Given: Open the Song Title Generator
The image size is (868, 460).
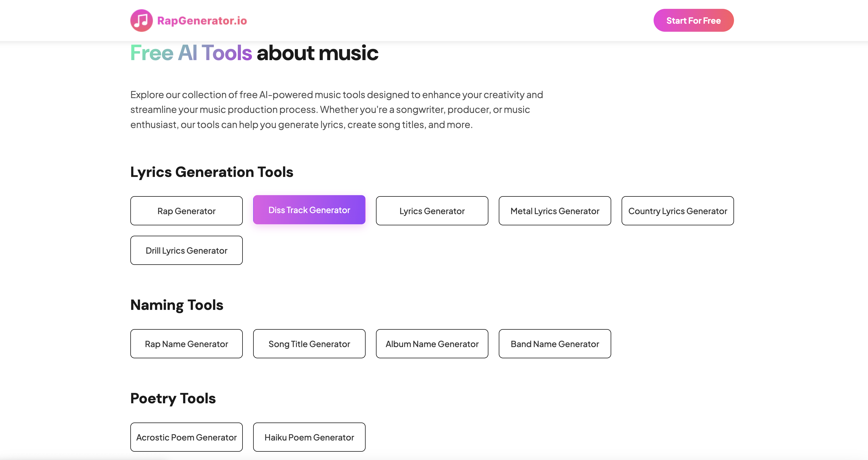Looking at the screenshot, I should 309,343.
